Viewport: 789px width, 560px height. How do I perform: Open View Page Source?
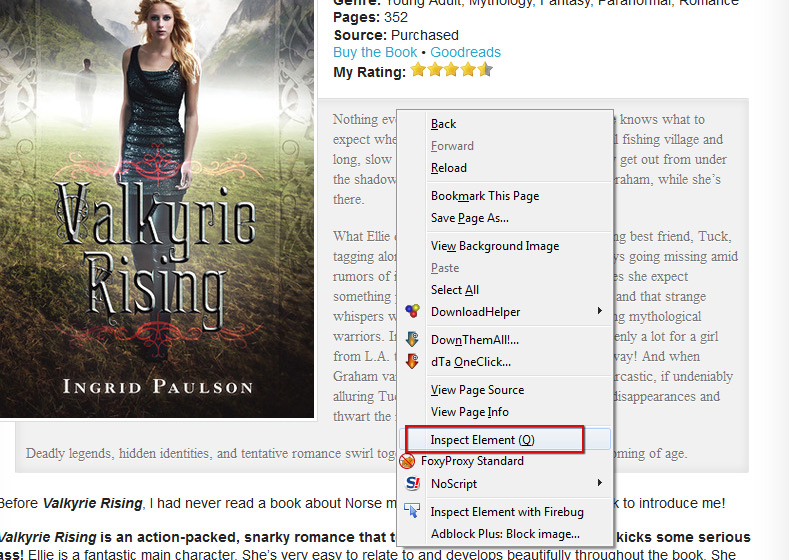point(477,390)
